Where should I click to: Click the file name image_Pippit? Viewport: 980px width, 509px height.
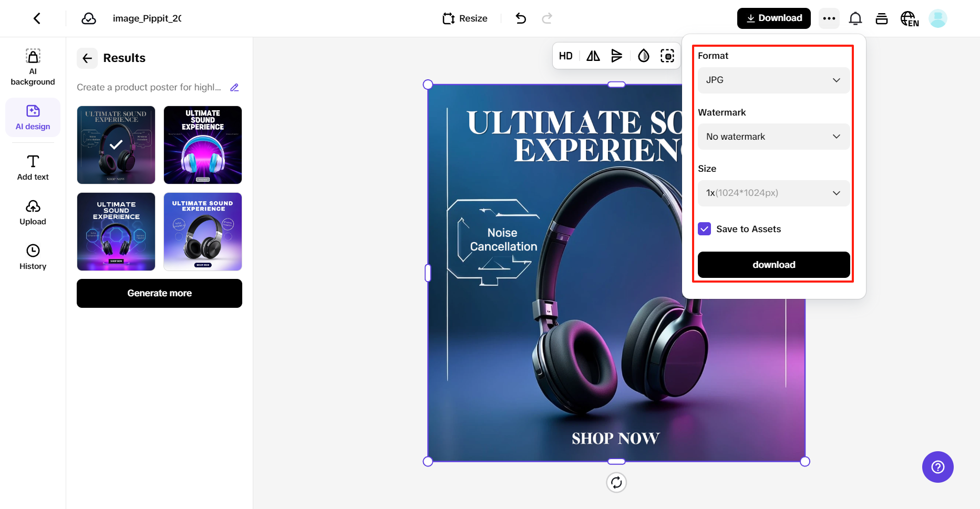click(x=147, y=18)
